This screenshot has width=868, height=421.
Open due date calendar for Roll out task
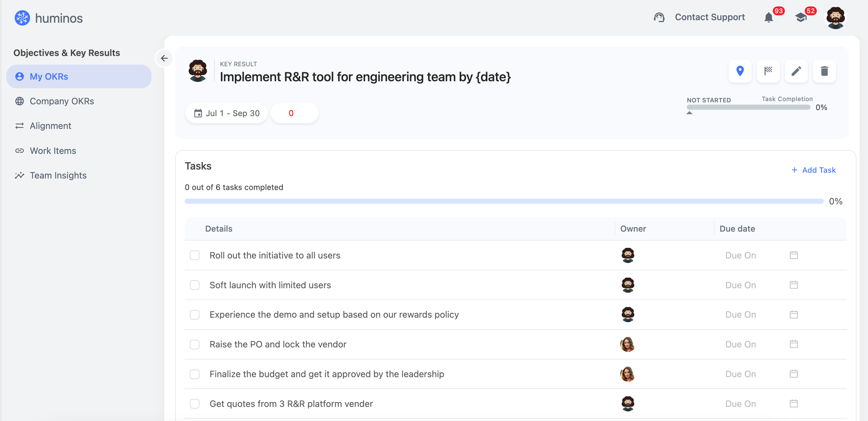(794, 255)
